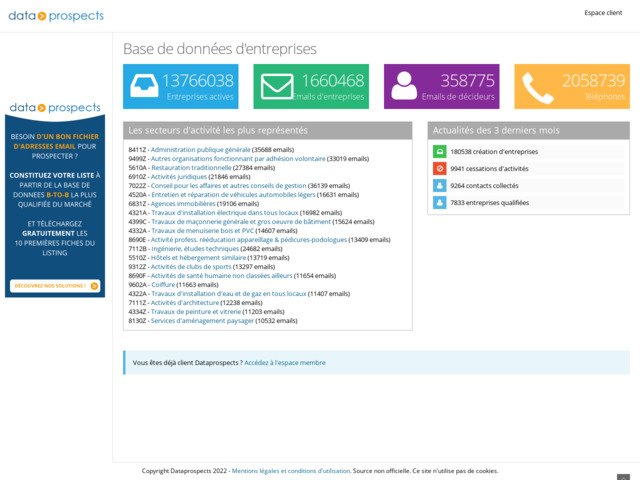The image size is (640, 480).
Task: Open Agences immobilières link
Action: 183,204
